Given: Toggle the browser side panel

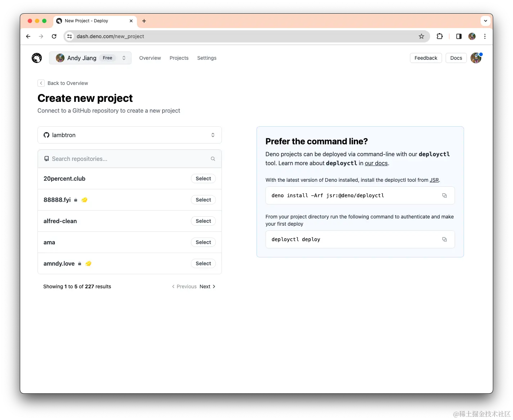Looking at the screenshot, I should point(459,36).
